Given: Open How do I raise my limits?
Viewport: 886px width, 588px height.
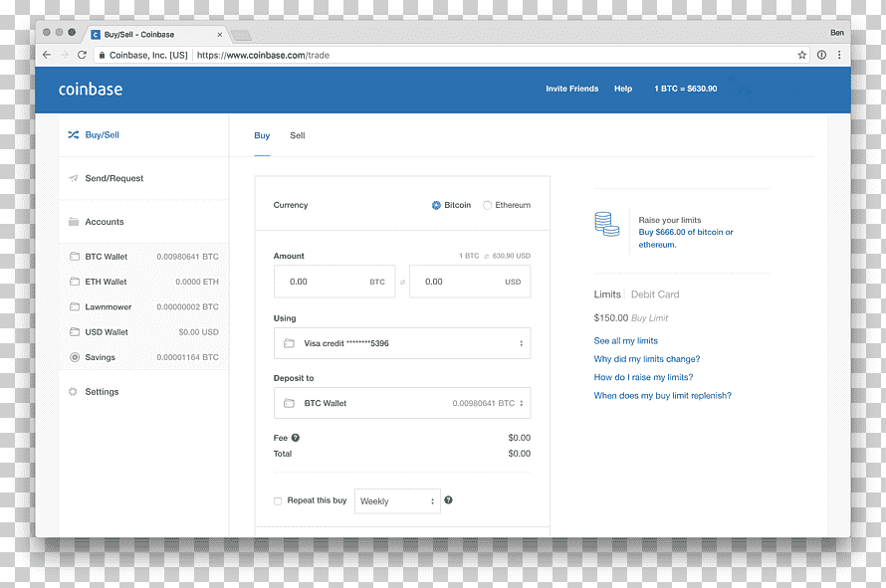Looking at the screenshot, I should 643,377.
